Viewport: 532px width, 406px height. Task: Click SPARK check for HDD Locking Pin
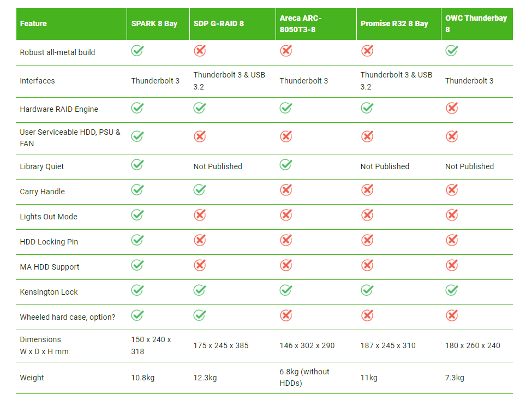tap(138, 240)
